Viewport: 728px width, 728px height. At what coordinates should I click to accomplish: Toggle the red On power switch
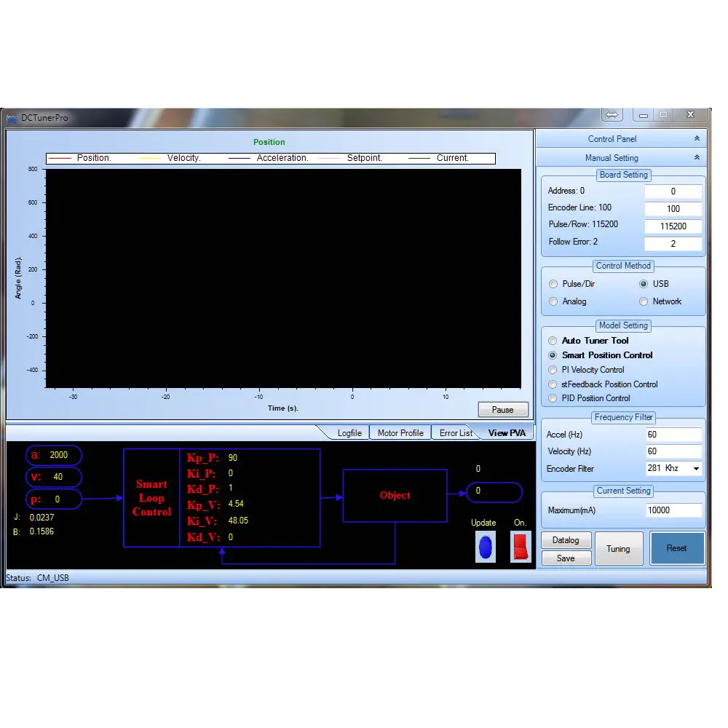click(521, 547)
